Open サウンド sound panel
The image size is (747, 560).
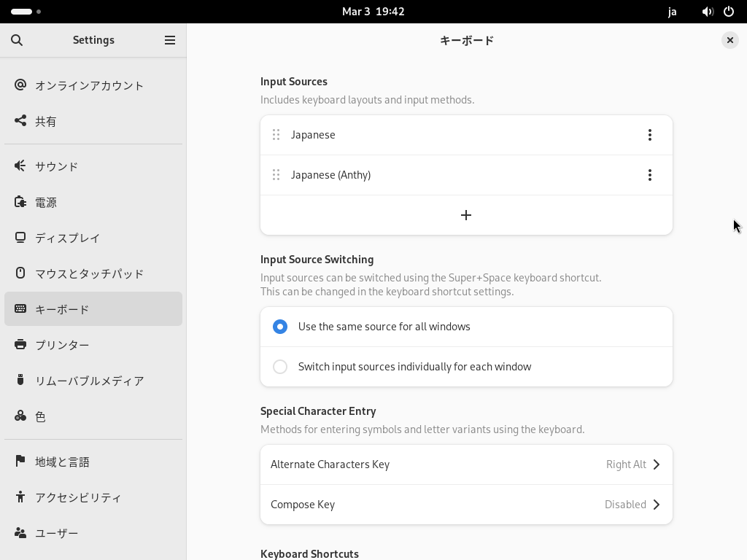click(x=93, y=166)
